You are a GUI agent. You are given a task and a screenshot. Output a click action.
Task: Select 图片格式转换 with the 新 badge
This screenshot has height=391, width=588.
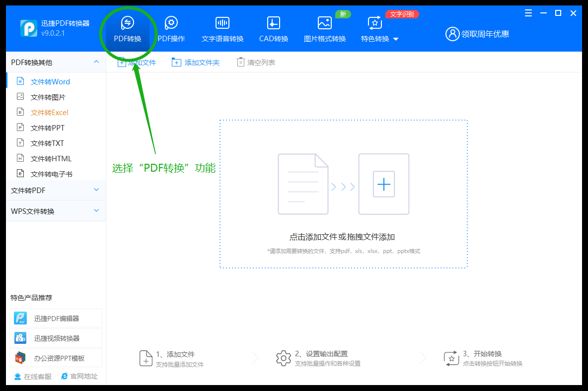click(x=325, y=27)
